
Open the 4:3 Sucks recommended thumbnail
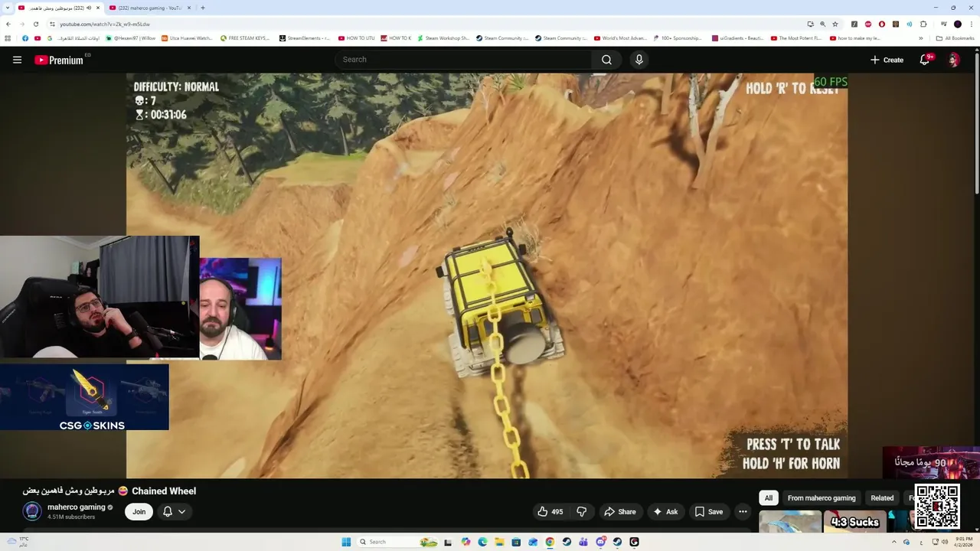(x=855, y=521)
